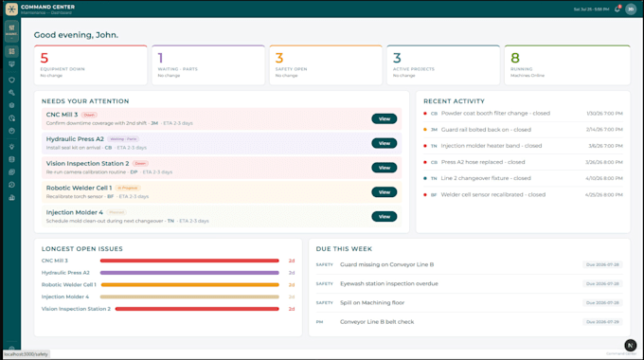Open the JD user avatar menu

click(631, 9)
